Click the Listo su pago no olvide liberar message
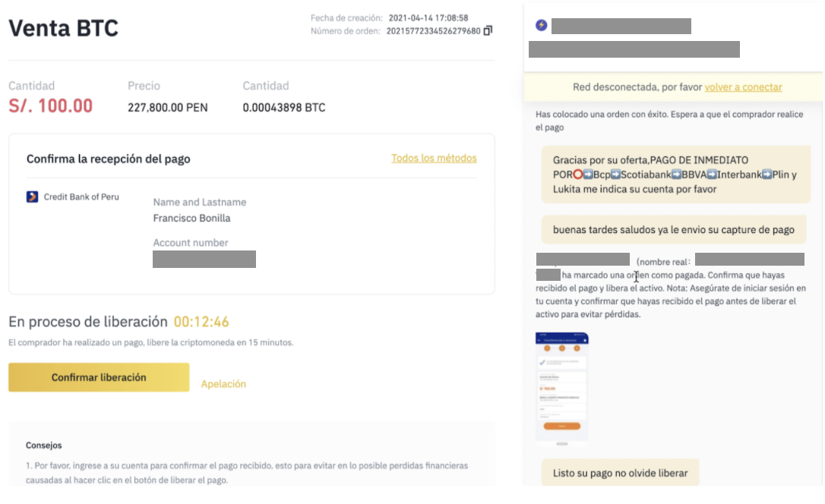The image size is (825, 504). [621, 473]
